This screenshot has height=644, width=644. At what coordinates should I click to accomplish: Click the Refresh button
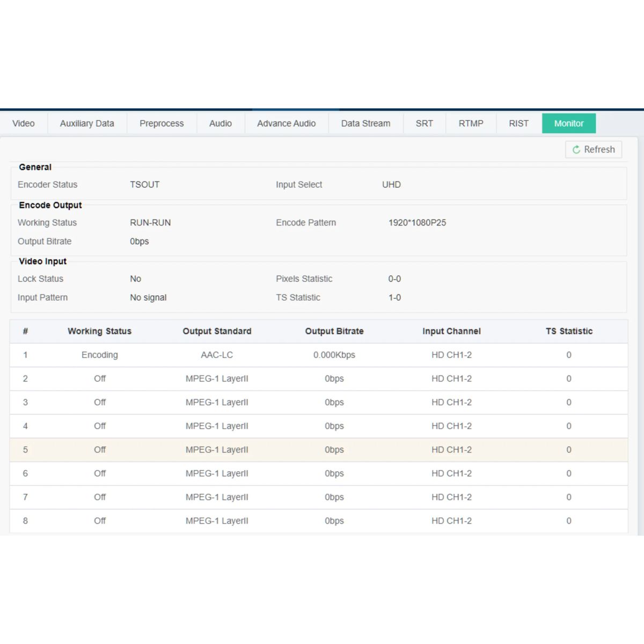(594, 150)
